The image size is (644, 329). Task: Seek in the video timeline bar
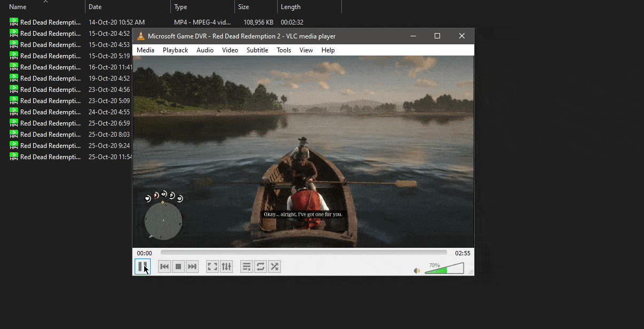tap(303, 253)
